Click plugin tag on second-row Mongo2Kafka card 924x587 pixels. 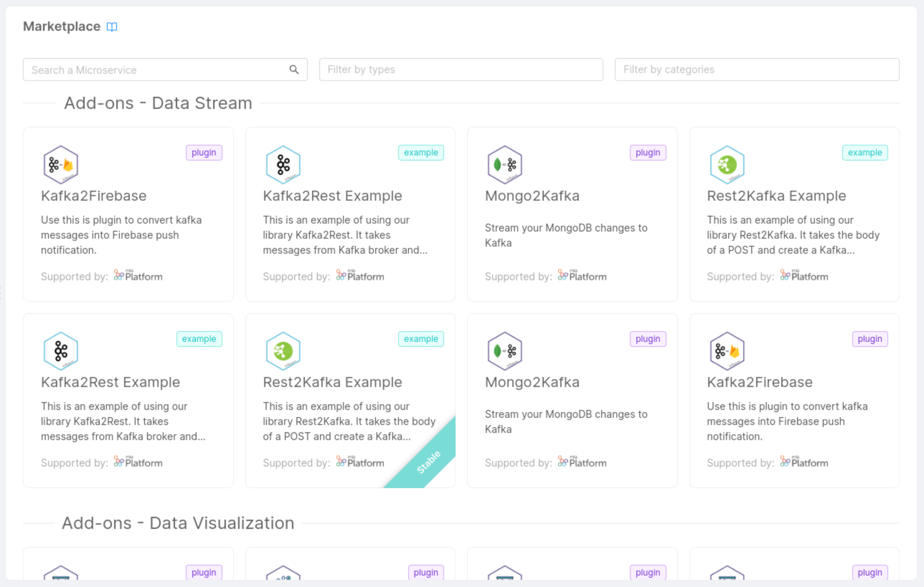pyautogui.click(x=647, y=339)
